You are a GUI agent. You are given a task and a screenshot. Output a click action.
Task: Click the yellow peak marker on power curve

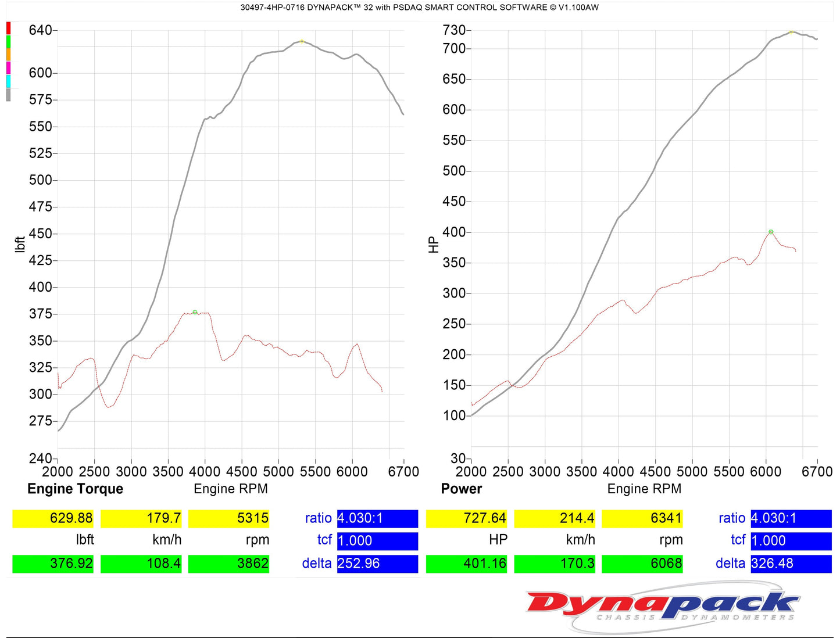[x=791, y=32]
